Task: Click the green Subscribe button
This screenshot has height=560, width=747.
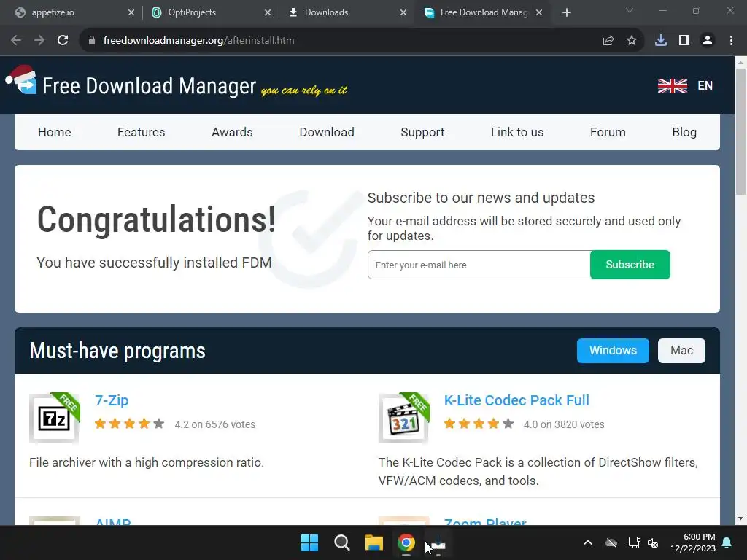Action: pyautogui.click(x=630, y=265)
